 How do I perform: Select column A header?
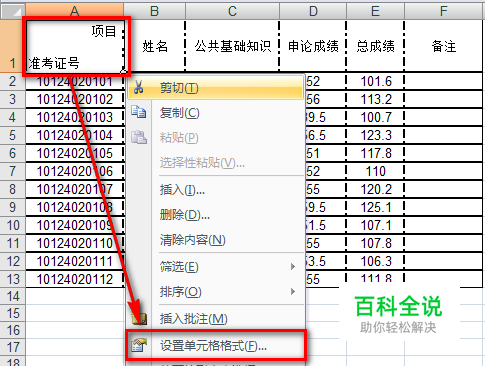[x=75, y=11]
